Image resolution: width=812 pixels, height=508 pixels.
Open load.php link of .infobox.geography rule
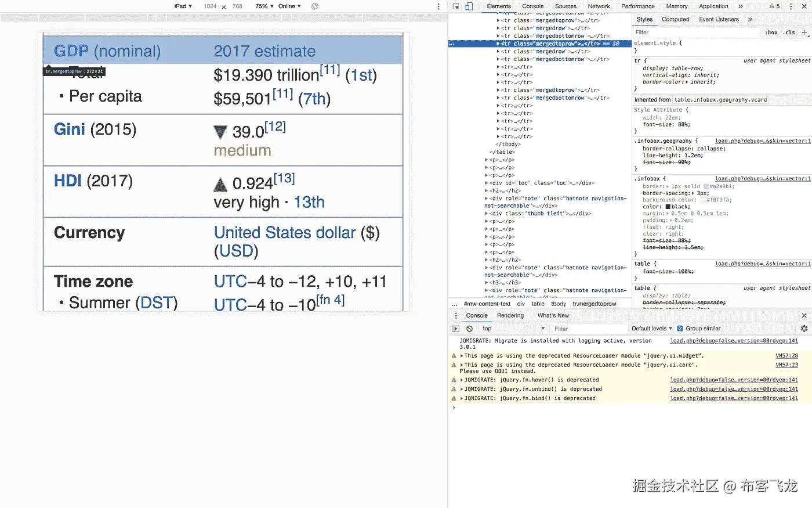pyautogui.click(x=763, y=141)
